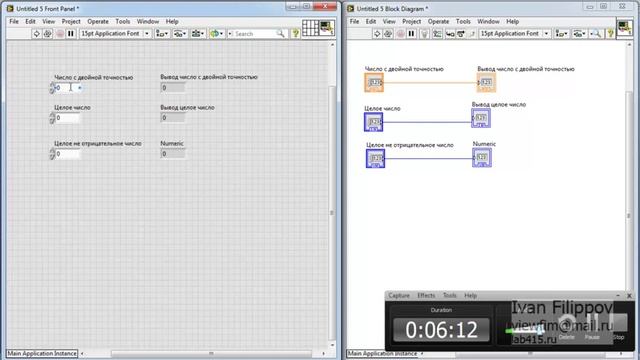
Task: Click 'Целое не отрицательное число' input field
Action: coord(67,154)
